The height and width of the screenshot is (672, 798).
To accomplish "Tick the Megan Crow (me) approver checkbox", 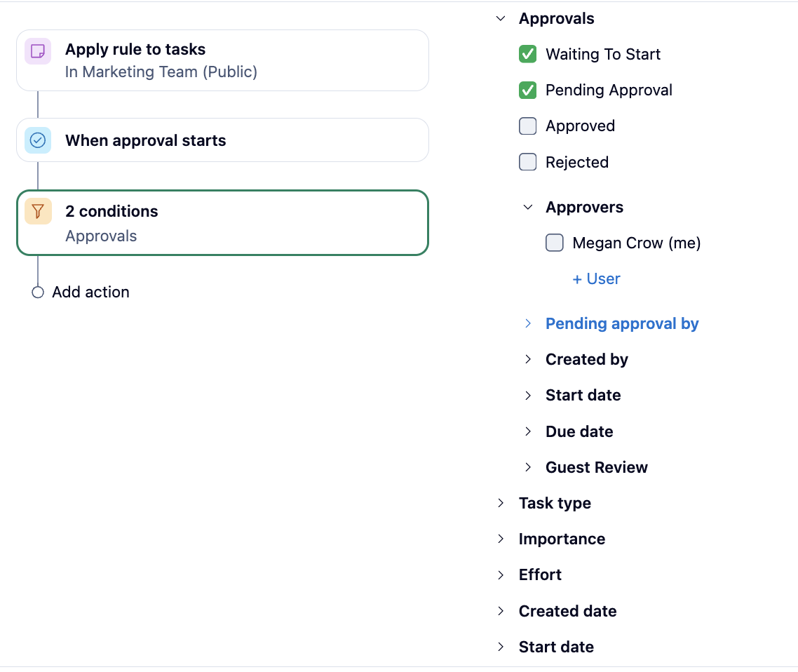I will pyautogui.click(x=555, y=243).
